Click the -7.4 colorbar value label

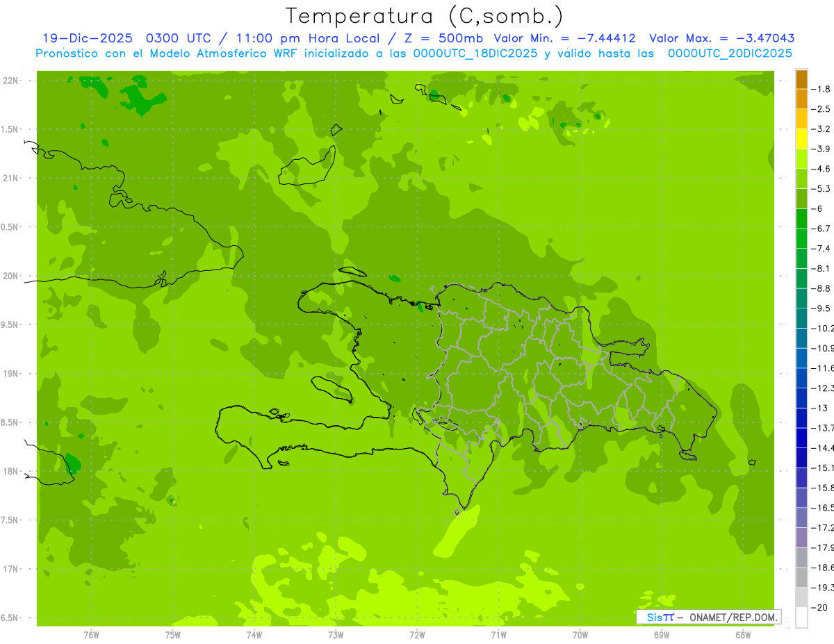[x=821, y=249]
